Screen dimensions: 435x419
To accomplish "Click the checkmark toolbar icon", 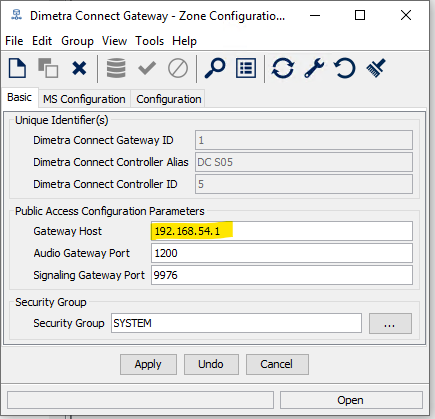I will (x=147, y=68).
